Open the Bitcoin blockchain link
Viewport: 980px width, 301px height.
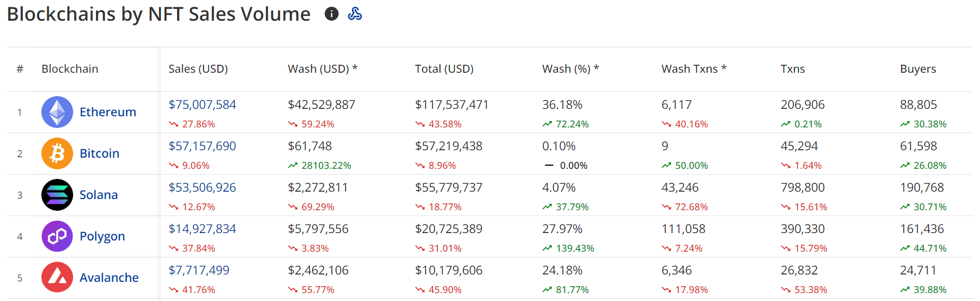point(99,153)
